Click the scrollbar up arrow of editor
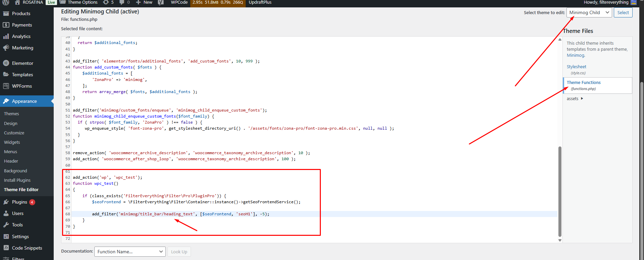644x260 pixels. pyautogui.click(x=560, y=39)
